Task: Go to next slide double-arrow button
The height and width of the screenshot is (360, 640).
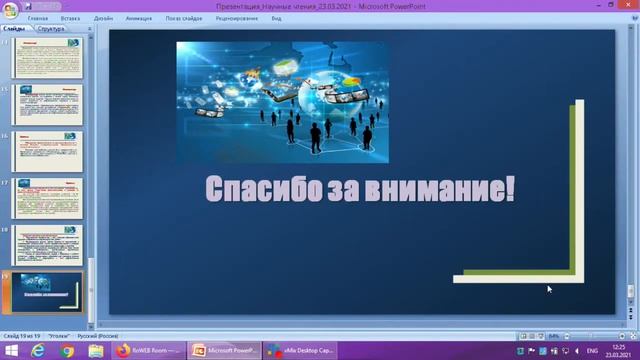Action: point(631,317)
